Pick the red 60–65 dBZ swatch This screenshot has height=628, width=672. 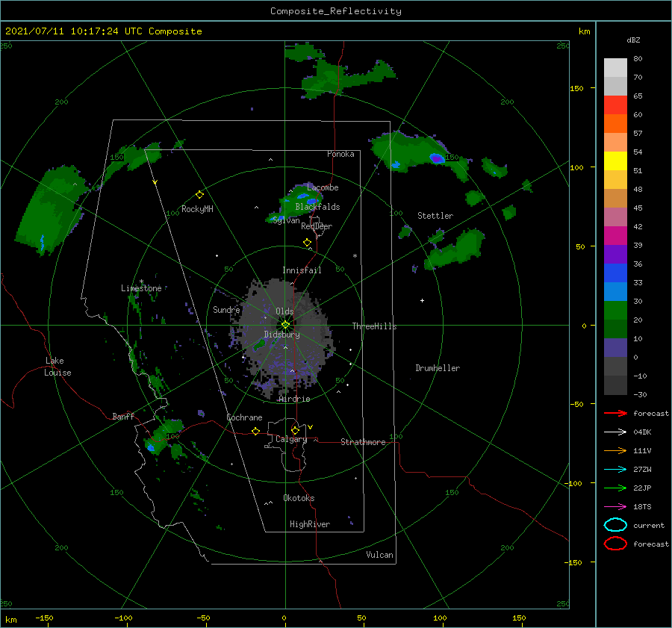tap(615, 105)
